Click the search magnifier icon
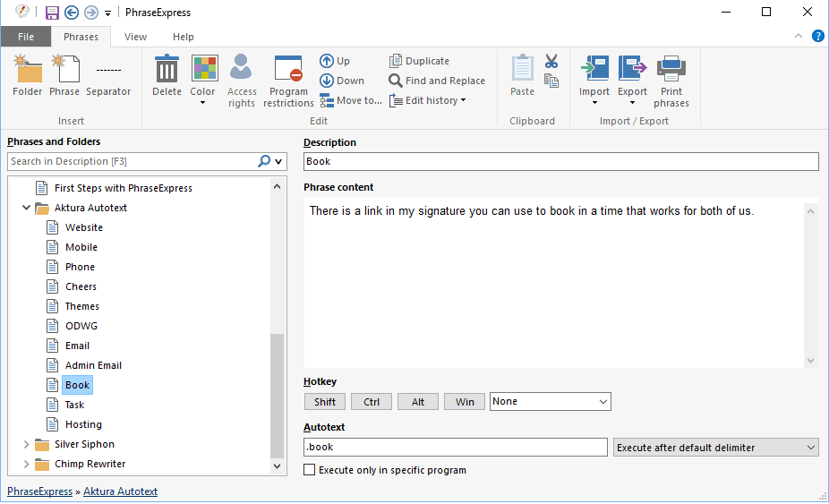This screenshot has height=504, width=829. click(264, 161)
